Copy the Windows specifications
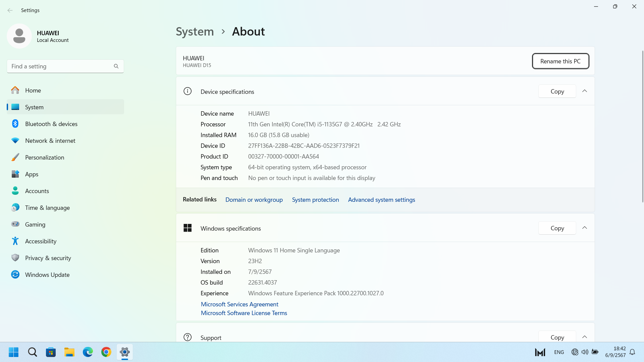 point(557,228)
